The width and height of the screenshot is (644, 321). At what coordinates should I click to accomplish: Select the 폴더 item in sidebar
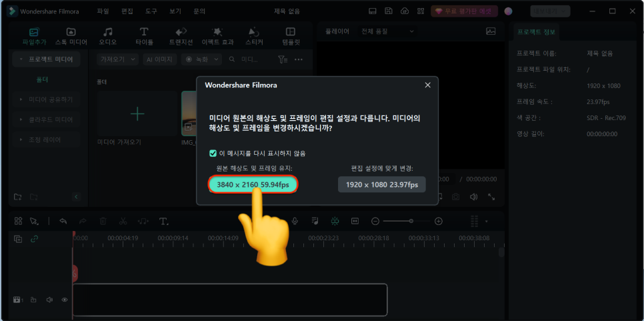43,79
